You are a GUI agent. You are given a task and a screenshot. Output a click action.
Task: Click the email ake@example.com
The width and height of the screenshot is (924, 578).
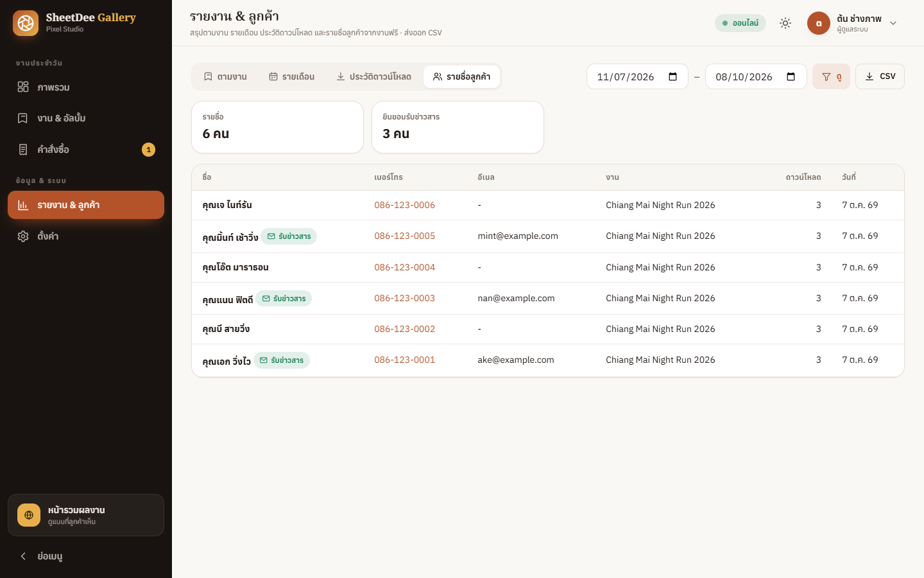click(x=516, y=360)
